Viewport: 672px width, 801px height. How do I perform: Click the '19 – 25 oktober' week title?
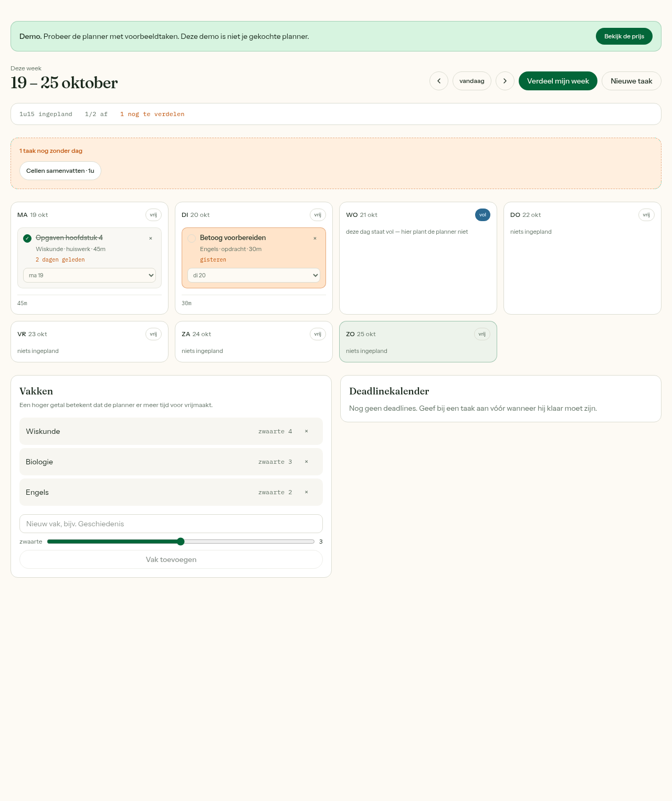click(x=64, y=82)
